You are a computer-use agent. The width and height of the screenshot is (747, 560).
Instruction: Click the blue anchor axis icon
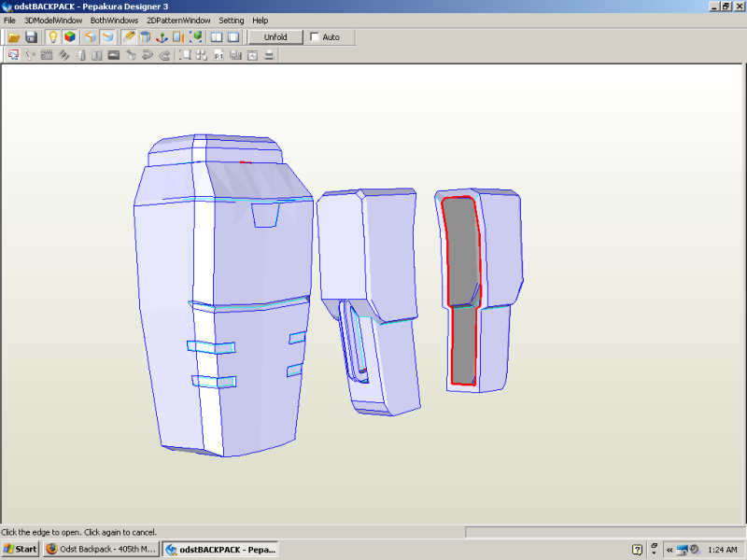[x=161, y=37]
